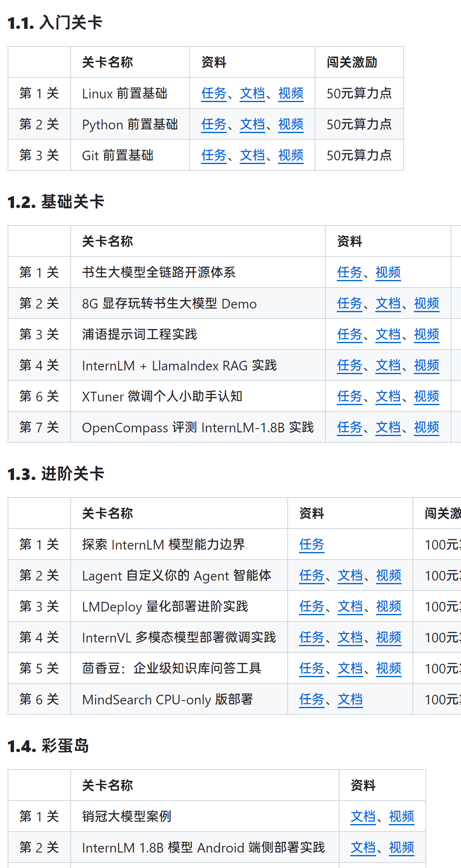Open 任务 link for Linux 前置基础

pyautogui.click(x=214, y=93)
